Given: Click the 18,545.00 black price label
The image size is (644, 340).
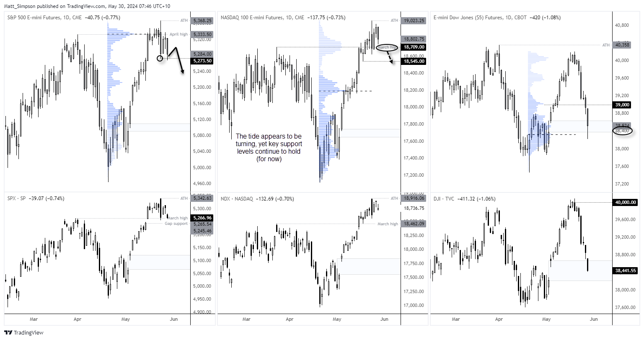Looking at the screenshot, I should (414, 61).
